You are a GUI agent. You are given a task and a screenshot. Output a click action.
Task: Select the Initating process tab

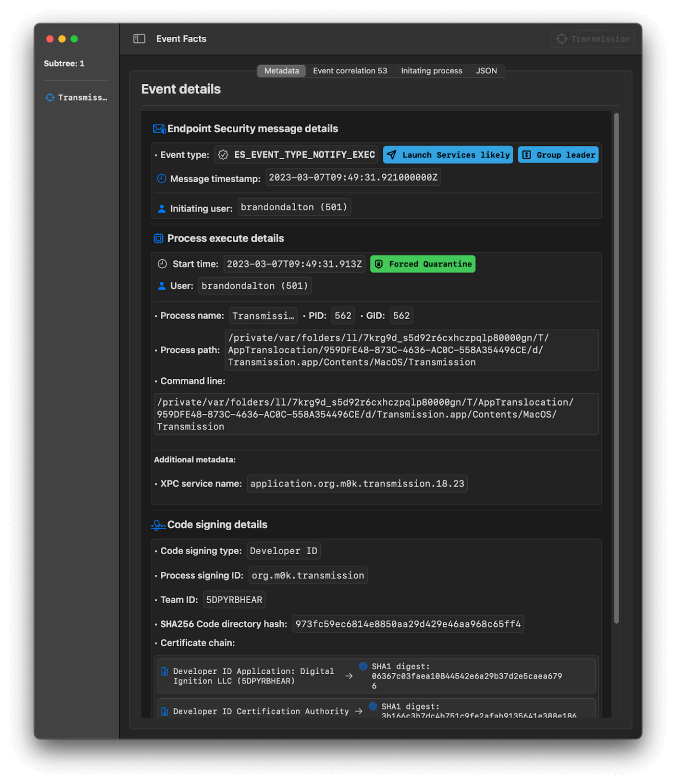tap(431, 71)
